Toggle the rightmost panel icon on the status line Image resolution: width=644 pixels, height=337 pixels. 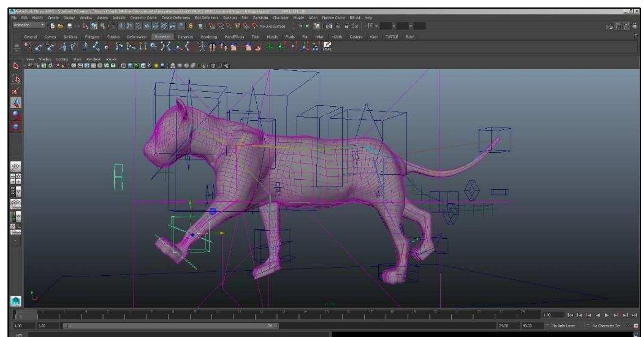635,26
